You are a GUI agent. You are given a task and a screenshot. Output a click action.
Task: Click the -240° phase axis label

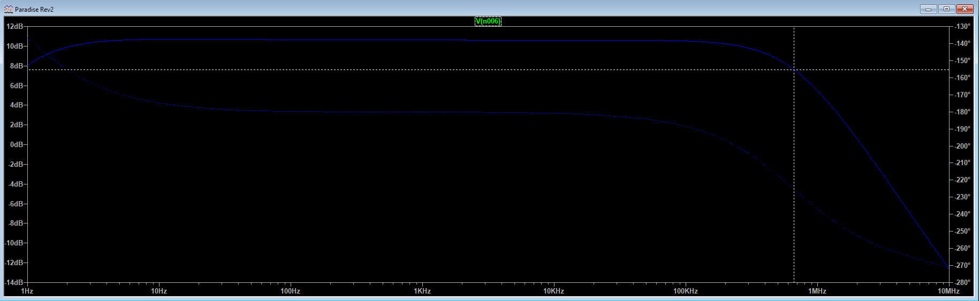[962, 214]
